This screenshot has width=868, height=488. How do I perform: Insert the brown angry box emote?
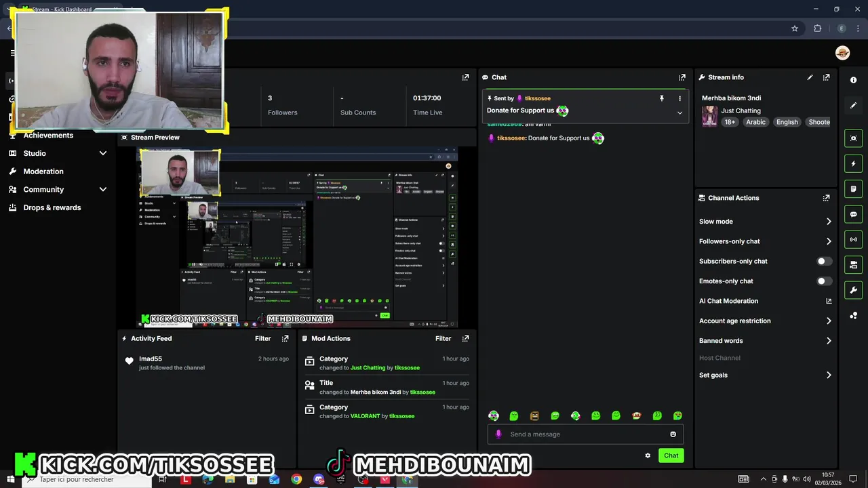coord(534,415)
